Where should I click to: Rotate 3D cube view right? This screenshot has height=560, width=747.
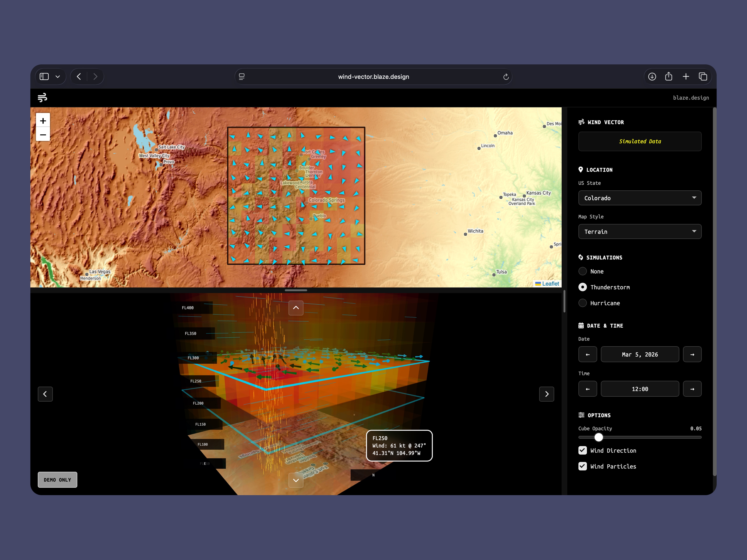coord(546,394)
